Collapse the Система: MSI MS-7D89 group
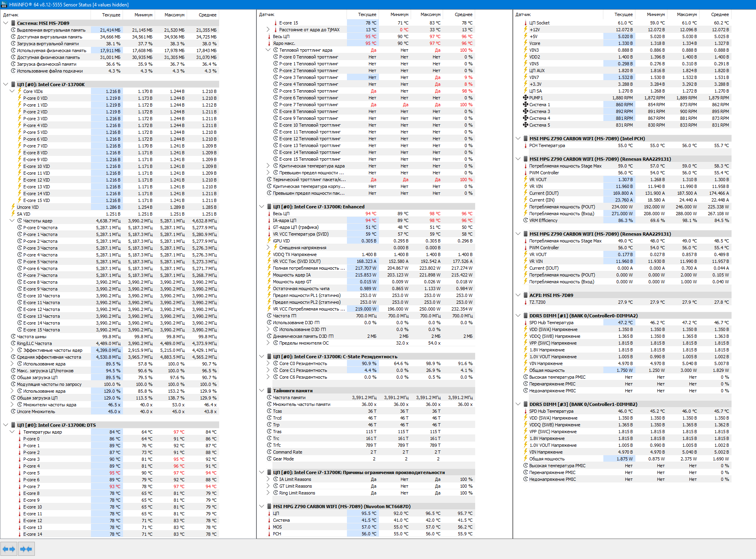The image size is (756, 559). 6,23
